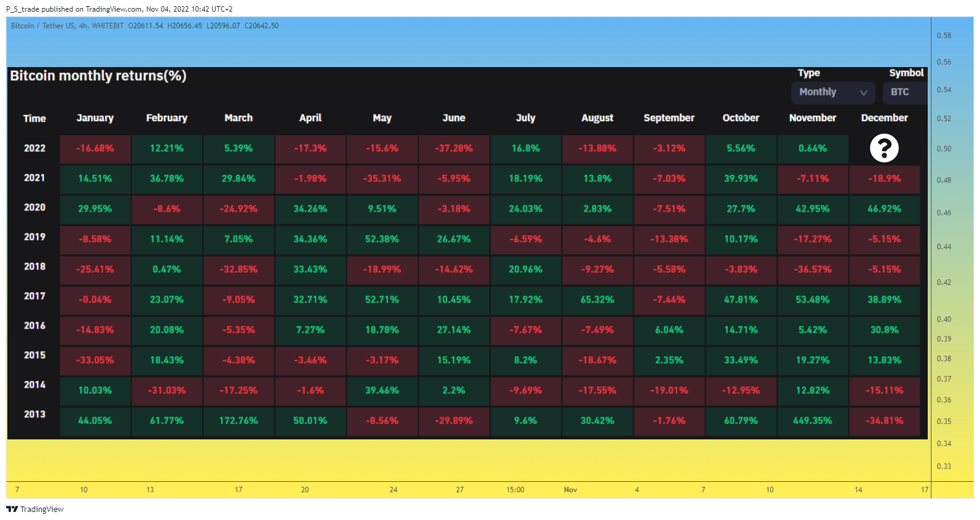Select the October column header
Image resolution: width=980 pixels, height=520 pixels.
pos(741,118)
